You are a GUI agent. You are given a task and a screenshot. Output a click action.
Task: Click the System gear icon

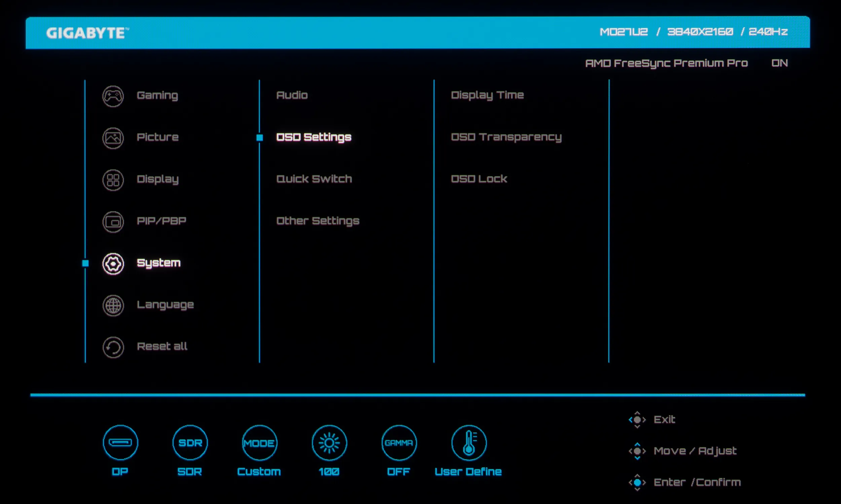pyautogui.click(x=113, y=263)
